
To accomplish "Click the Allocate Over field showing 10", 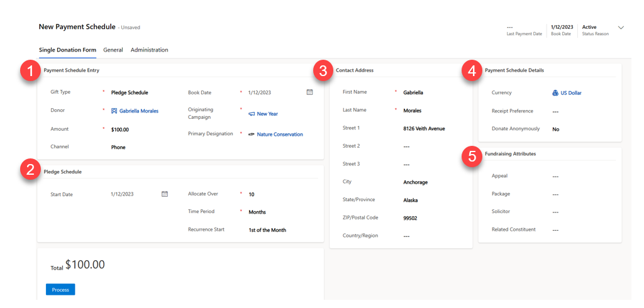I will point(252,194).
